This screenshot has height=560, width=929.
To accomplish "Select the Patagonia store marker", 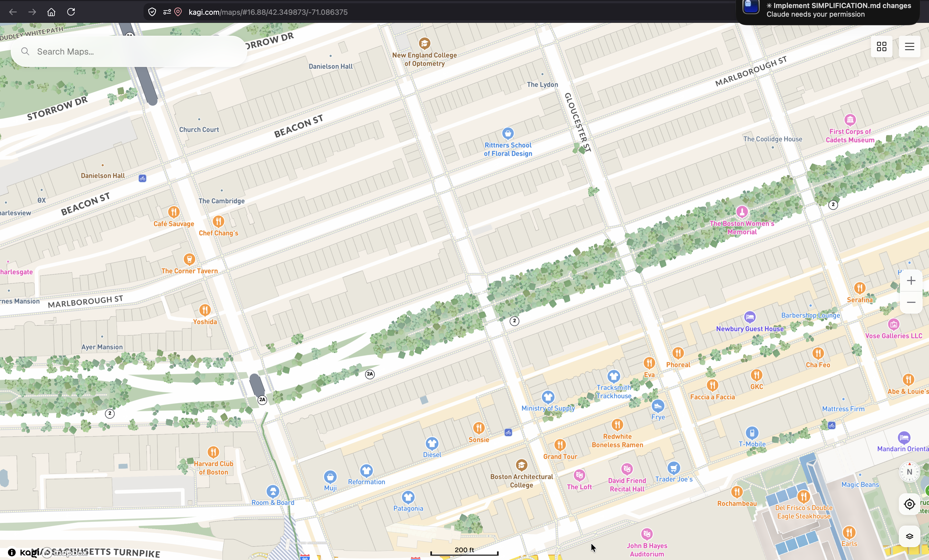I will point(408,497).
